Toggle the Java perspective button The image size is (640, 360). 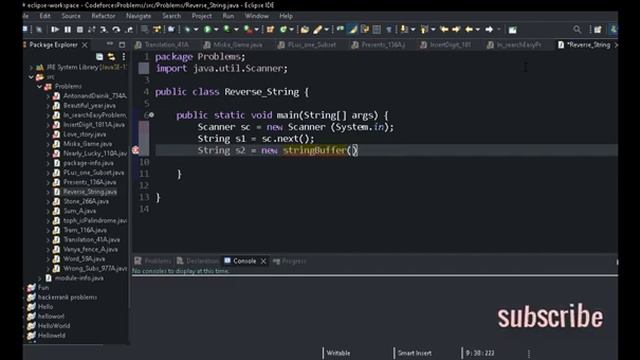click(613, 29)
